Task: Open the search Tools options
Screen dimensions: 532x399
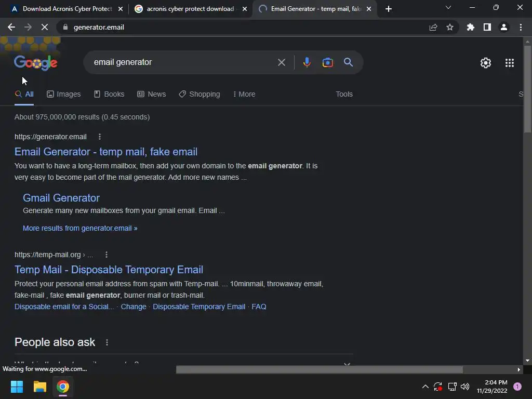Action: coord(344,95)
